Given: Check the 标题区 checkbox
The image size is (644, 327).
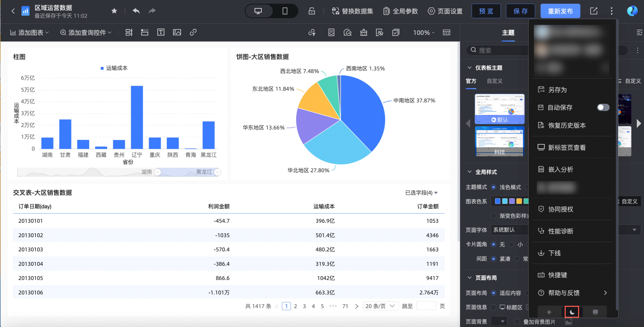Looking at the screenshot, I should pyautogui.click(x=493, y=307).
